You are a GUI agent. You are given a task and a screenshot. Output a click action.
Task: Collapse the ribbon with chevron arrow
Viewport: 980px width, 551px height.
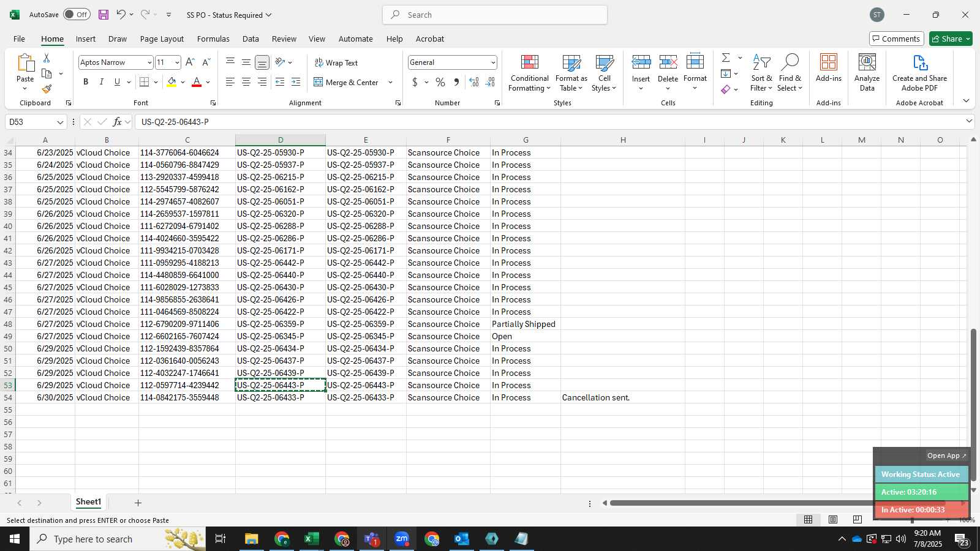tap(966, 101)
